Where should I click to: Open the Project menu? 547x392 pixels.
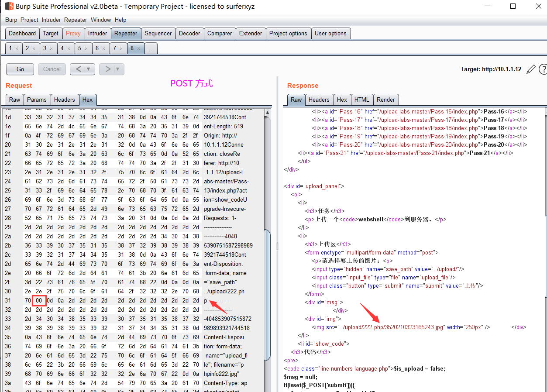[29, 20]
